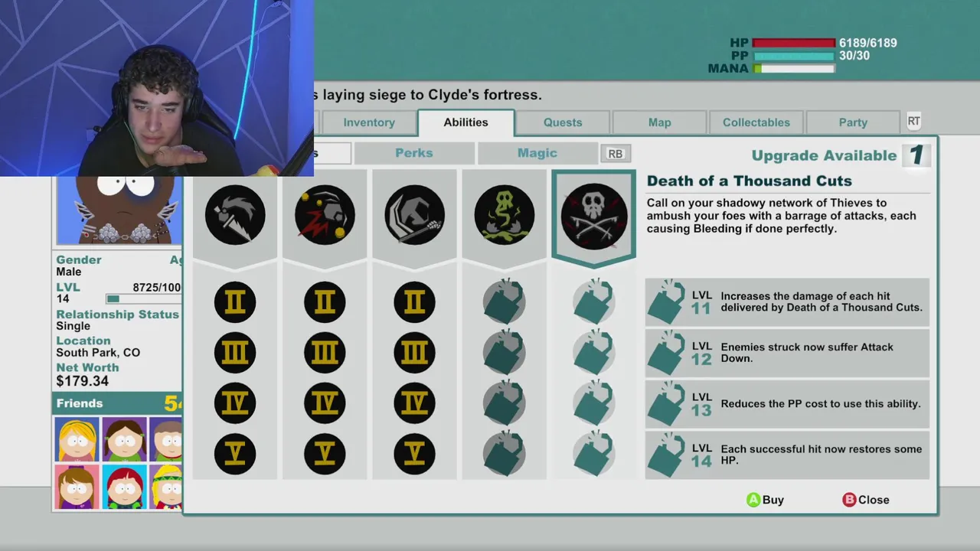Click the Friends header bar
This screenshot has width=980, height=551.
click(x=117, y=403)
